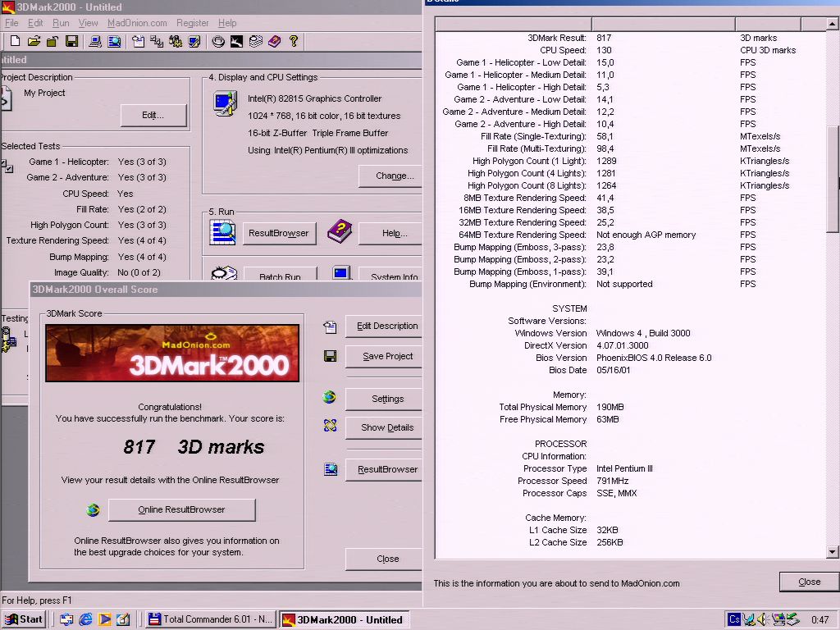The height and width of the screenshot is (630, 840).
Task: Select the "CPU Speed:" row in details list
Action: 630,50
